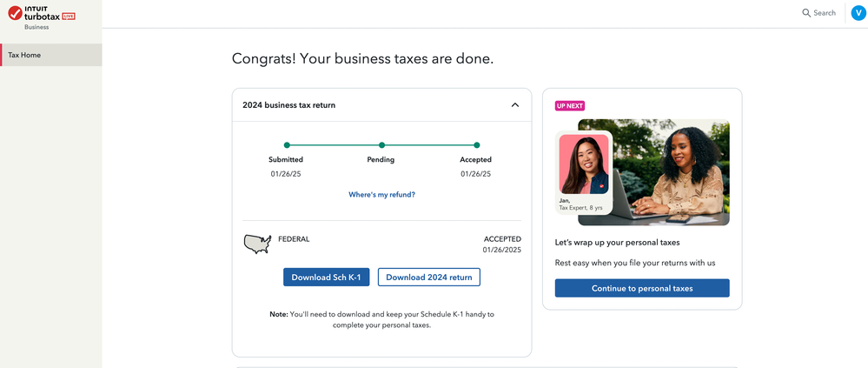Select Tax Home in the sidebar
The image size is (868, 368).
tap(51, 55)
